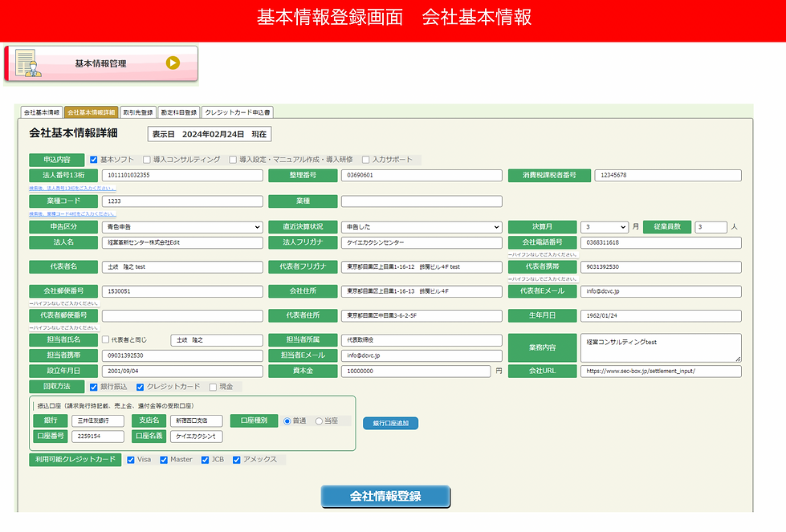The width and height of the screenshot is (786, 532).
Task: Click 生年月日 field with 1962/01/24
Action: click(662, 316)
